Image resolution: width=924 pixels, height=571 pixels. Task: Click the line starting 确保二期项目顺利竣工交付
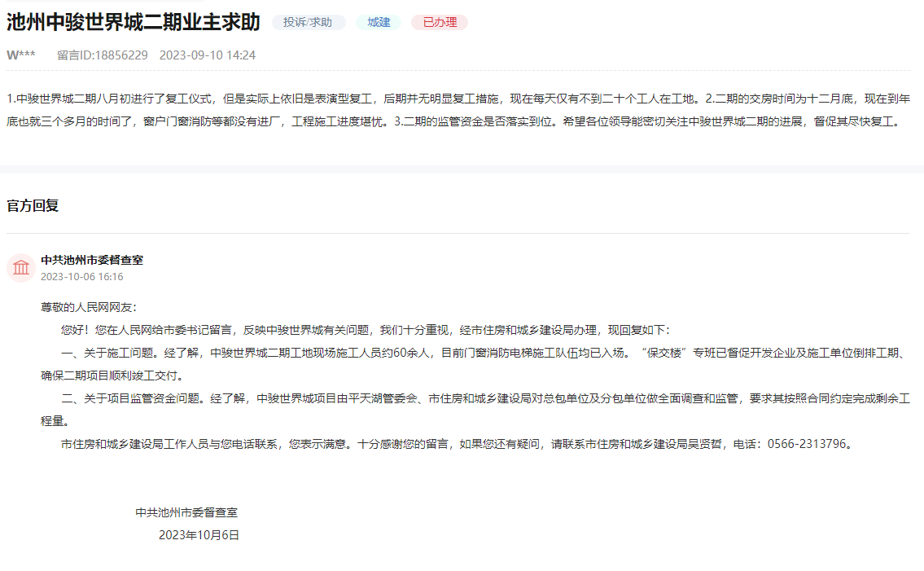114,376
